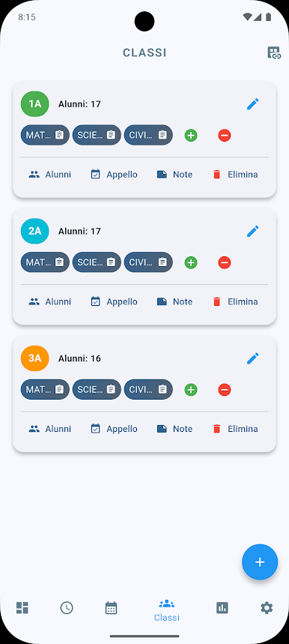Open the dashboard tab in the bottom bar
This screenshot has width=289, height=644.
tap(22, 607)
